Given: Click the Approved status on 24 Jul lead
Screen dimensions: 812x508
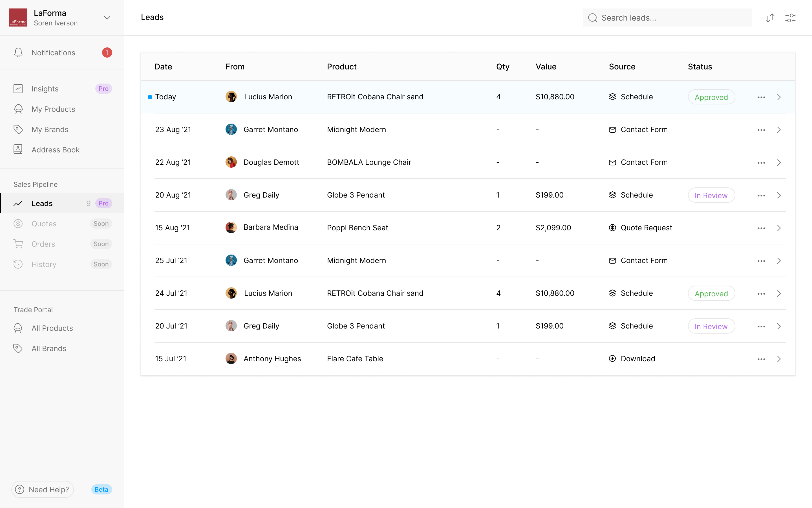Looking at the screenshot, I should 711,294.
